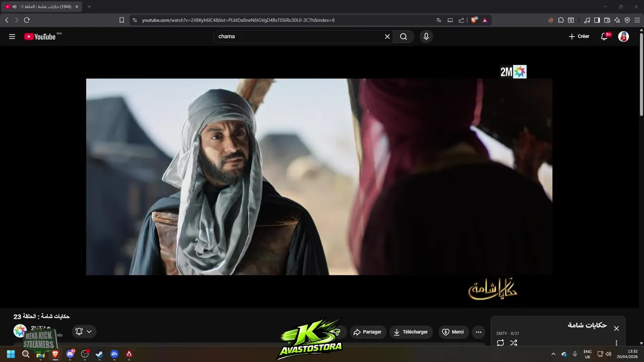The width and height of the screenshot is (644, 362).
Task: Open more actions ellipsis beside Merci
Action: pyautogui.click(x=478, y=332)
